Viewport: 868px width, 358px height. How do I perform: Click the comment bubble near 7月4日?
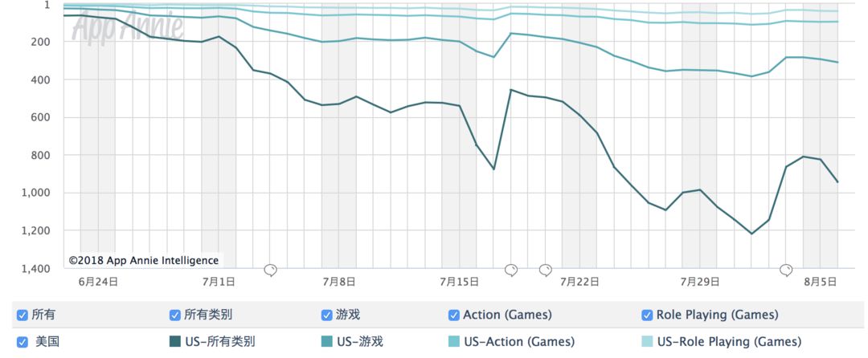270,271
